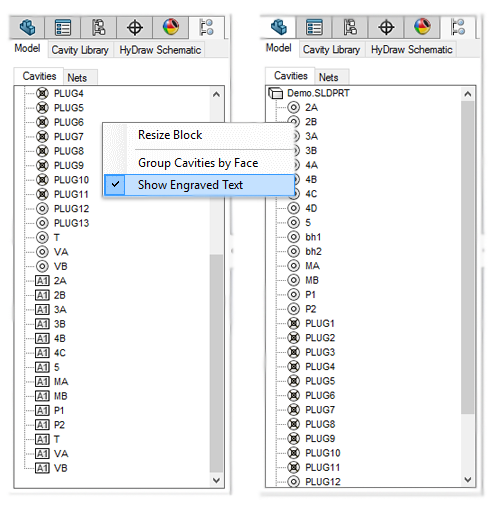Image resolution: width=490 pixels, height=514 pixels.
Task: Select the crosshair DimXpert icon in left panel
Action: [x=135, y=27]
